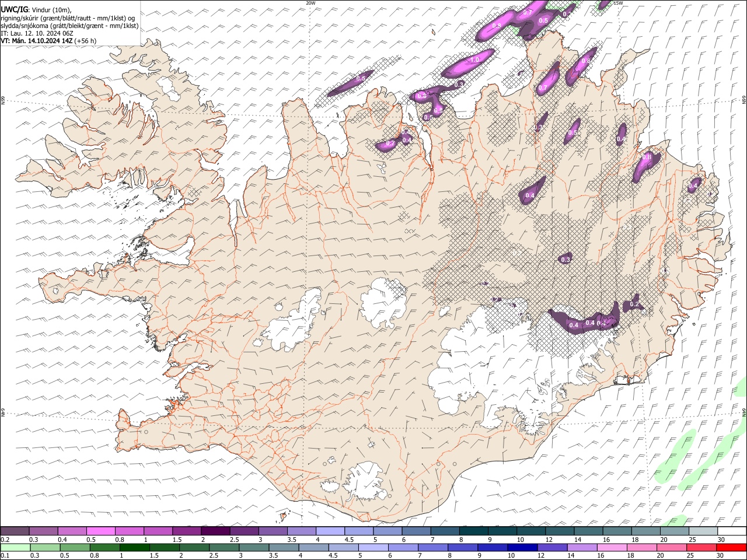Click the "(+56 h)" forecast offset text
The image size is (747, 560).
86,41
